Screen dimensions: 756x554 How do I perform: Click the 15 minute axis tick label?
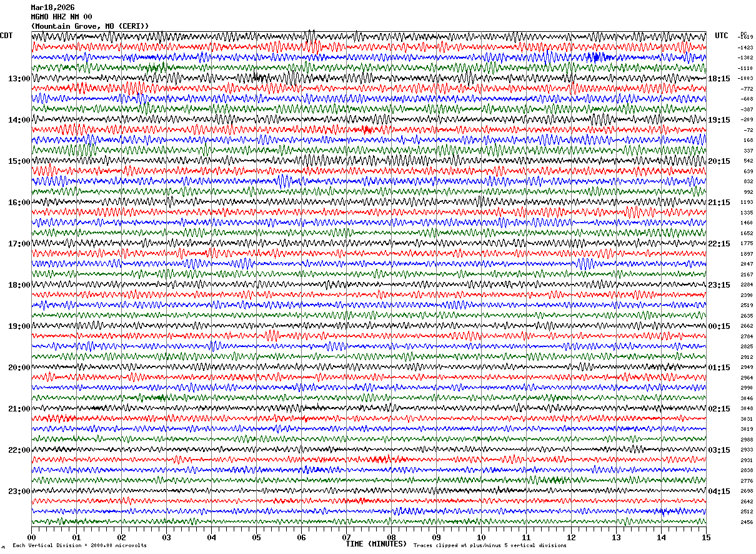point(706,537)
